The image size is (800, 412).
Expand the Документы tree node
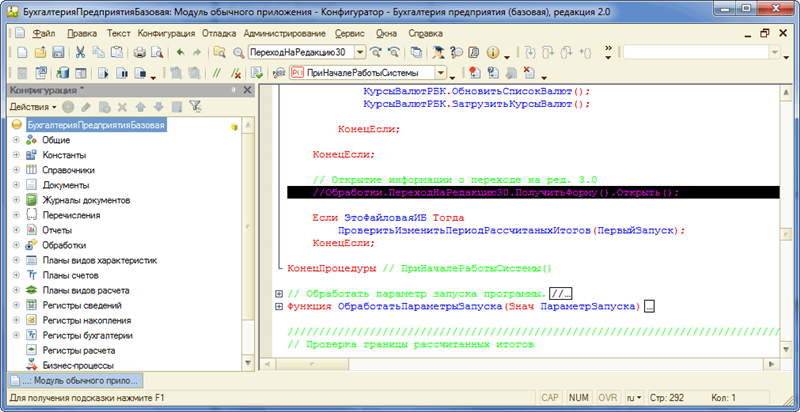(x=16, y=186)
